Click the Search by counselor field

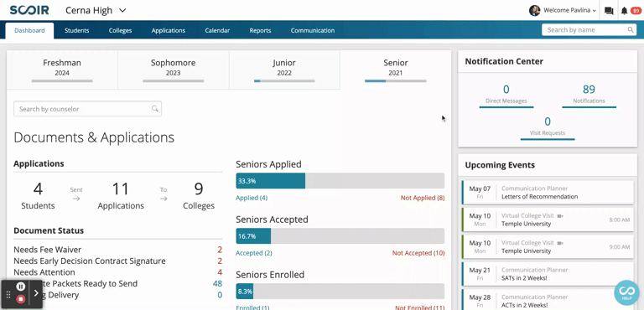pyautogui.click(x=87, y=109)
